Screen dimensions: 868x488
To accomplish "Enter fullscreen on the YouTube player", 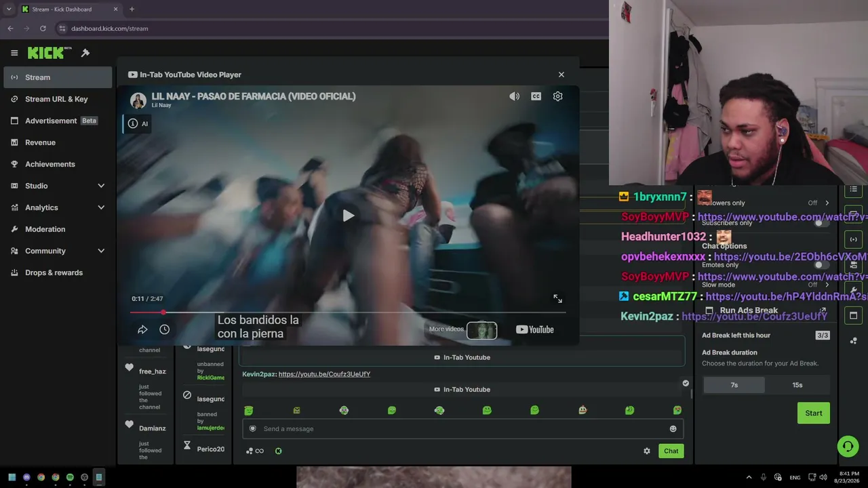I will click(557, 298).
